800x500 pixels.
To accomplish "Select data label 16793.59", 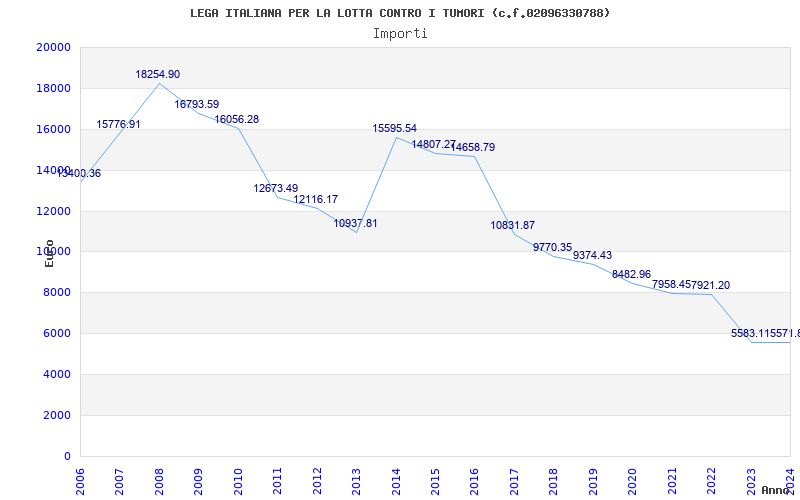I will [197, 105].
